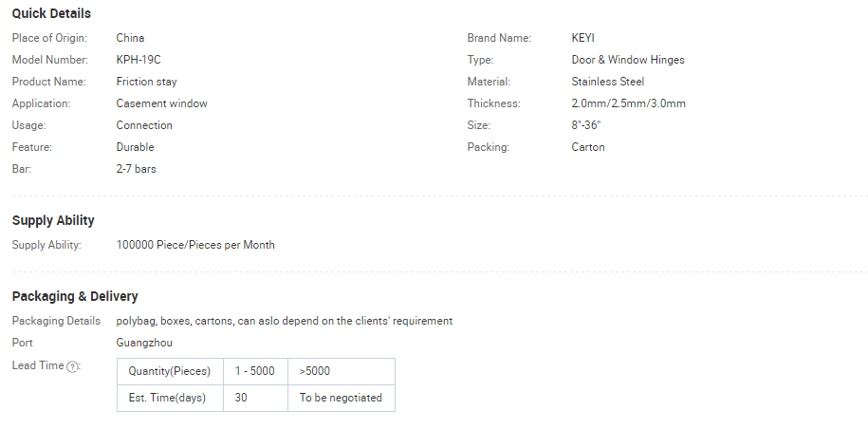Click the Stainless Steel material value
868x429 pixels.
pyautogui.click(x=607, y=82)
